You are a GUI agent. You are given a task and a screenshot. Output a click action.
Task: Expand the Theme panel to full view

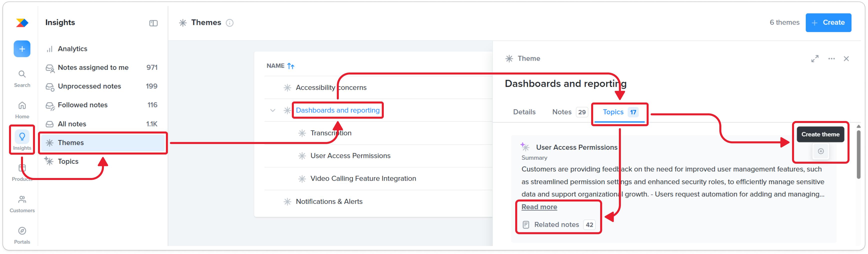(815, 59)
